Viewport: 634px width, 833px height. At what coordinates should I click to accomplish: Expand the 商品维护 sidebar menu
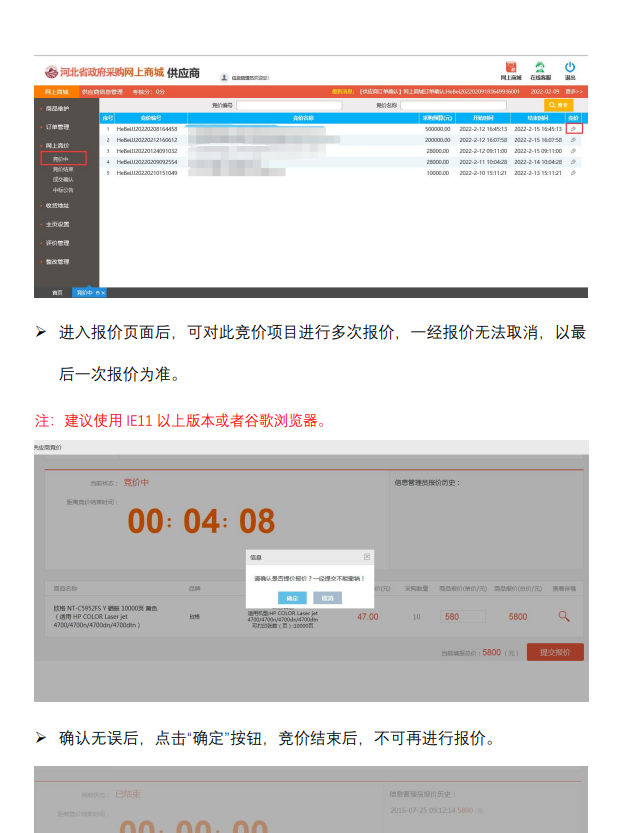(57, 108)
